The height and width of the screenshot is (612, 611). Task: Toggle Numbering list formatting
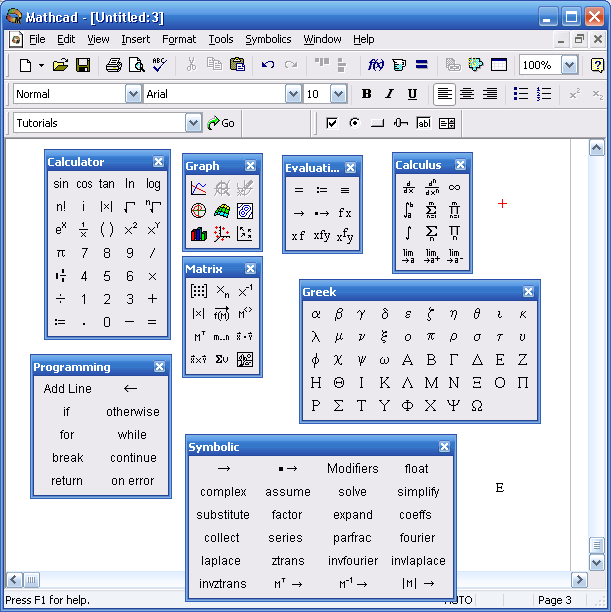click(544, 94)
